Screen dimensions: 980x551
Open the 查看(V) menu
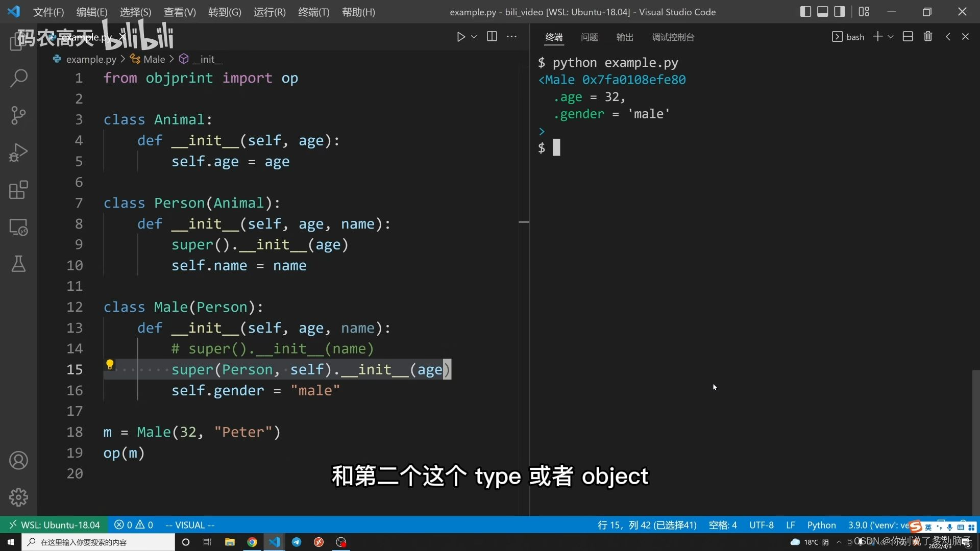[x=180, y=12]
